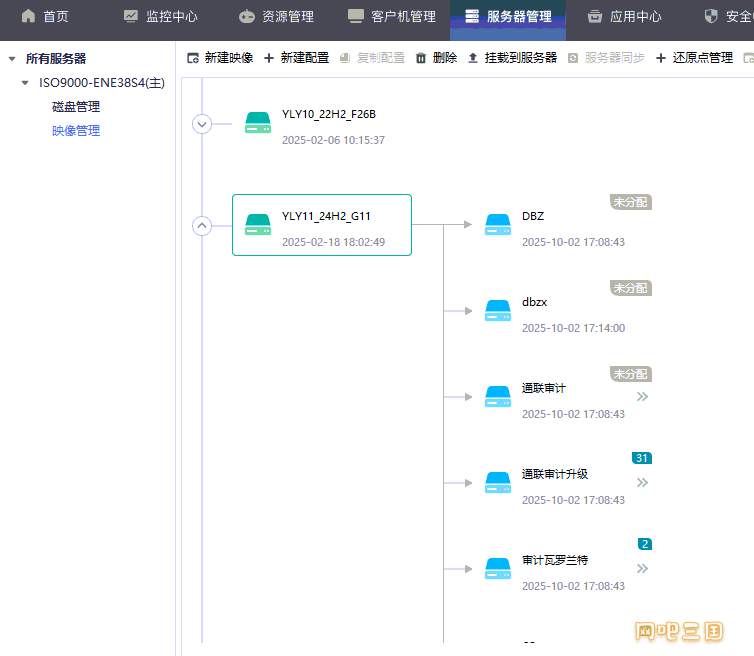This screenshot has height=656, width=754.
Task: Collapse the ISO9000-ENE38S4(主) server node
Action: pyautogui.click(x=25, y=83)
